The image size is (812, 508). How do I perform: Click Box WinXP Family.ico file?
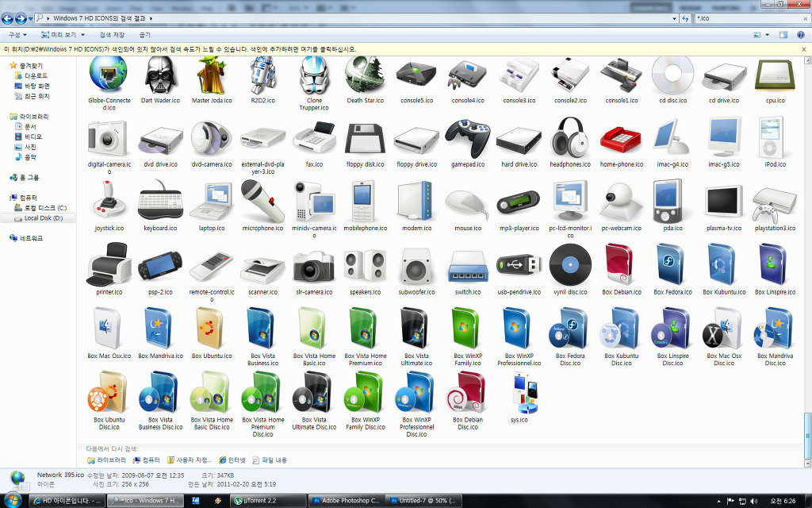[x=468, y=329]
